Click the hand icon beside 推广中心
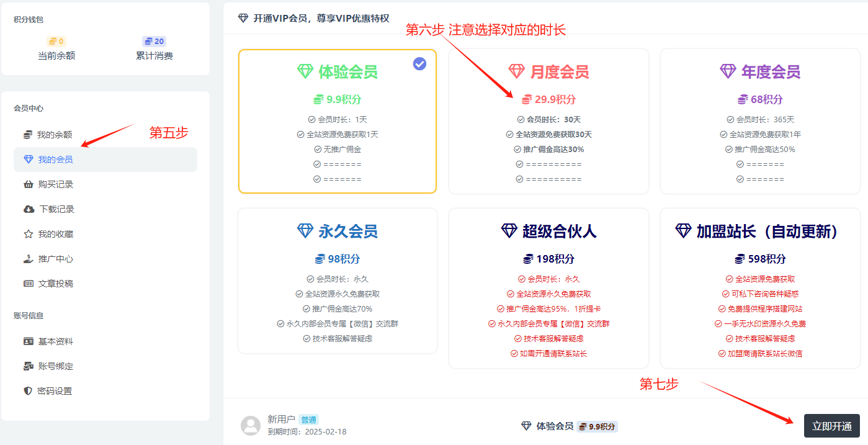Image resolution: width=868 pixels, height=445 pixels. coord(28,259)
